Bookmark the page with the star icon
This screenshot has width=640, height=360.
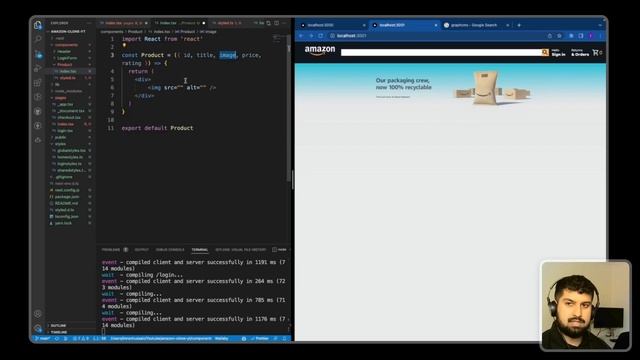pos(559,36)
